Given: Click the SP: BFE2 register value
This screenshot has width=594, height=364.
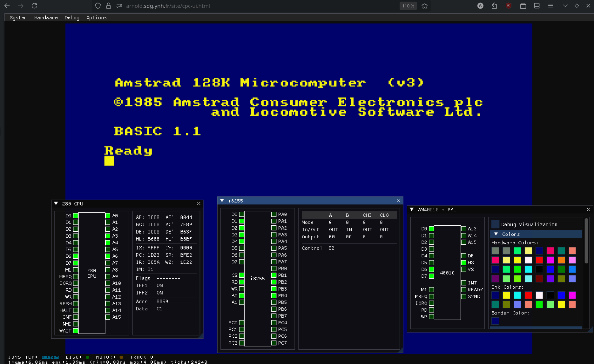Looking at the screenshot, I should tap(179, 255).
